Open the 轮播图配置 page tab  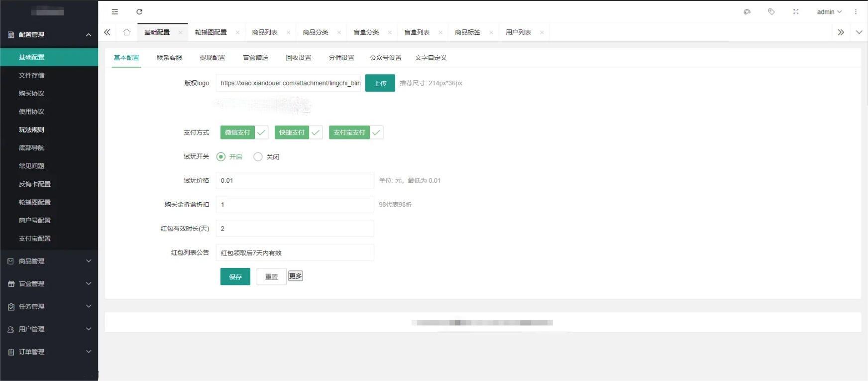pos(211,32)
